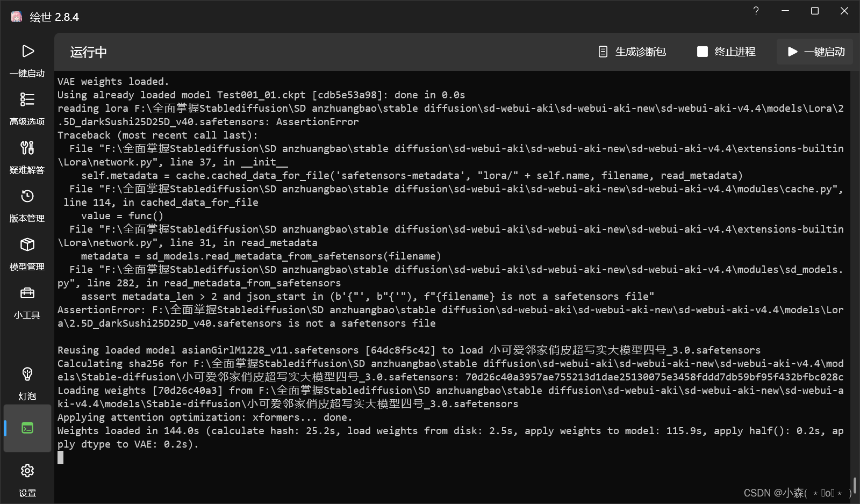The height and width of the screenshot is (504, 860).
Task: Click the 'VAE weights loaded.' line
Action: pos(113,82)
